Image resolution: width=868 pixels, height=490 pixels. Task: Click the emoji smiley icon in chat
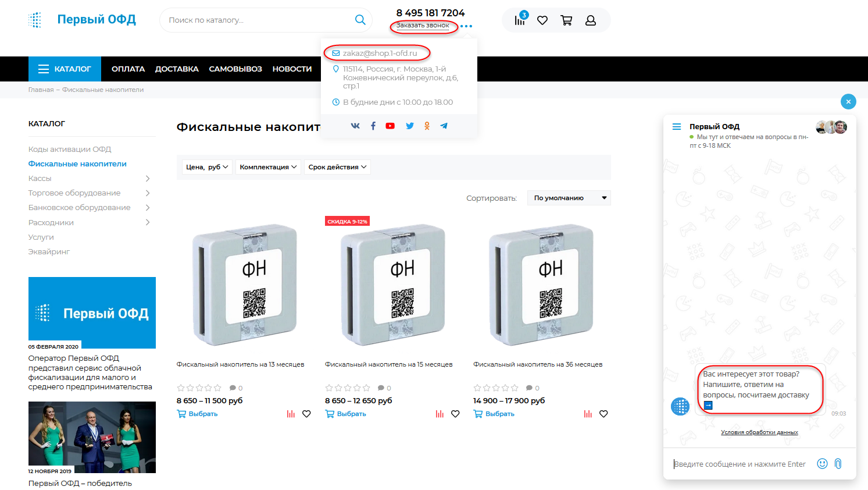click(822, 464)
